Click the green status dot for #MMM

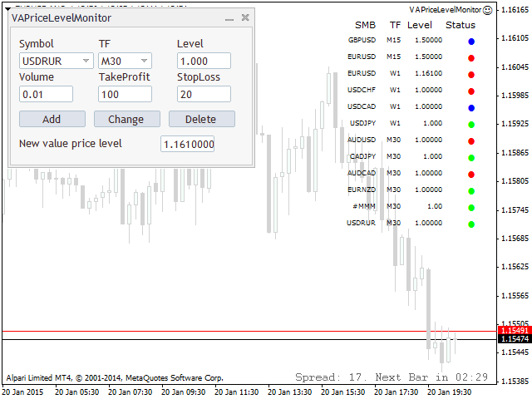(x=471, y=207)
